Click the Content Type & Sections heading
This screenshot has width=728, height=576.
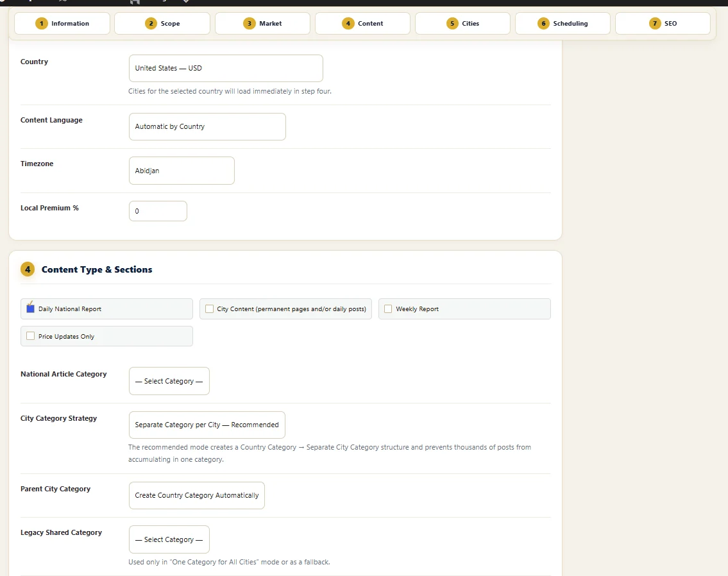(x=97, y=269)
